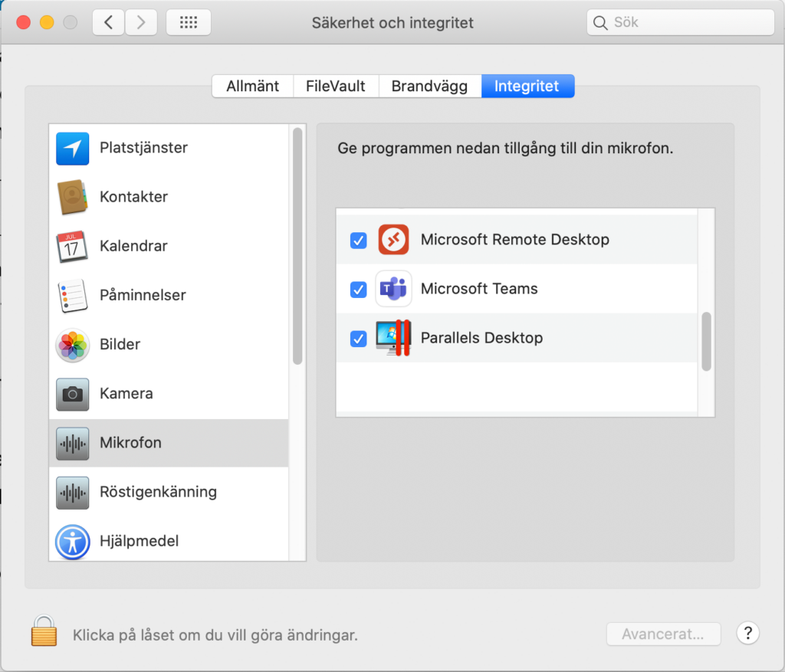The width and height of the screenshot is (785, 672).
Task: Go back with the left chevron button
Action: point(108,22)
